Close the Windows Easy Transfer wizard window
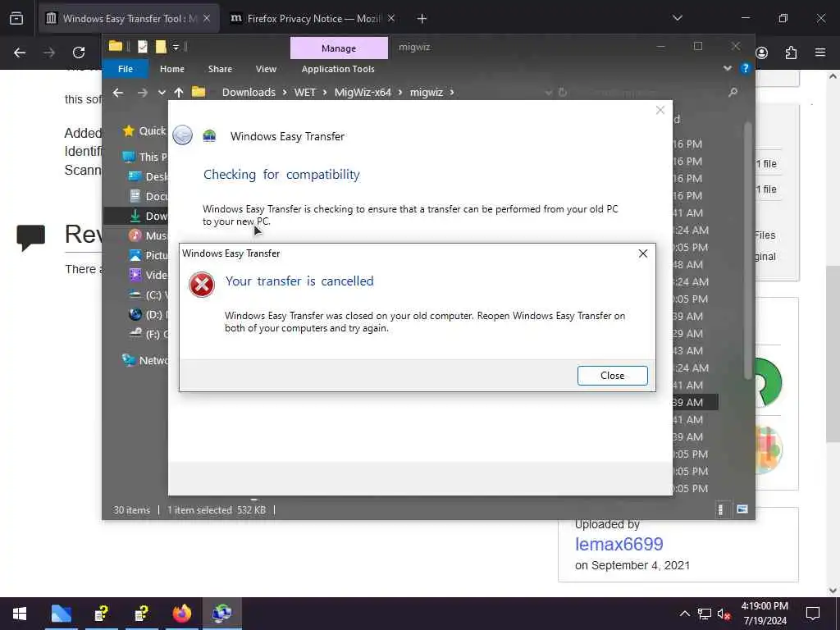Viewport: 840px width, 630px height. [x=660, y=110]
